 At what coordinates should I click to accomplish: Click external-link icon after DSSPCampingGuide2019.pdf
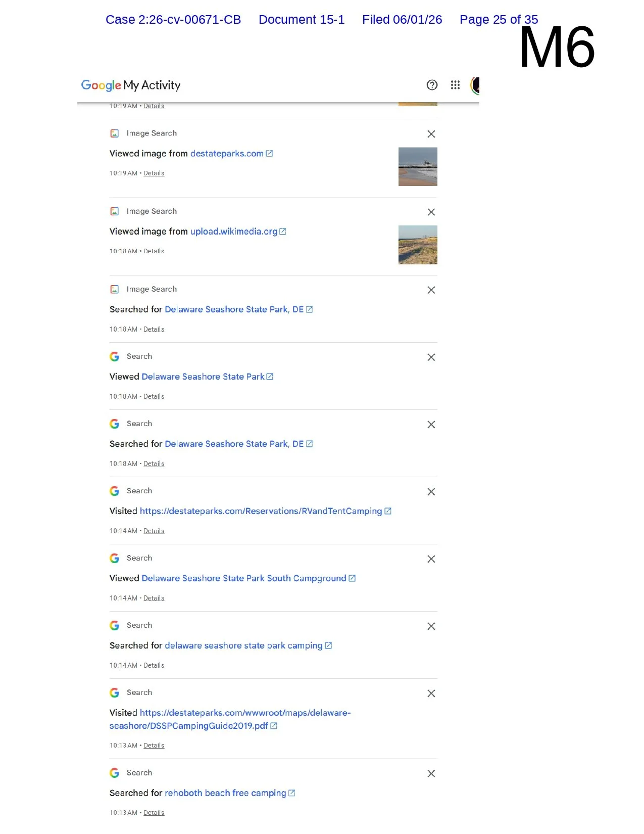pos(274,726)
